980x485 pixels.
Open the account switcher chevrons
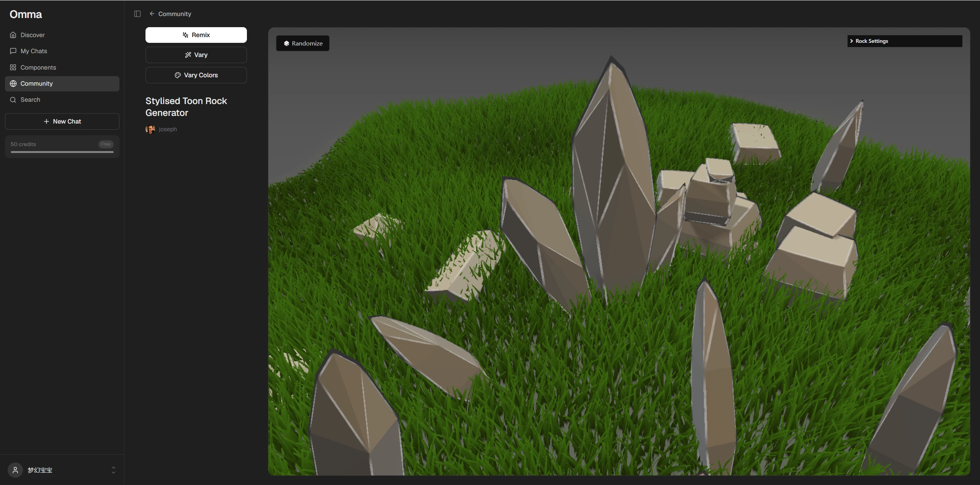[113, 470]
